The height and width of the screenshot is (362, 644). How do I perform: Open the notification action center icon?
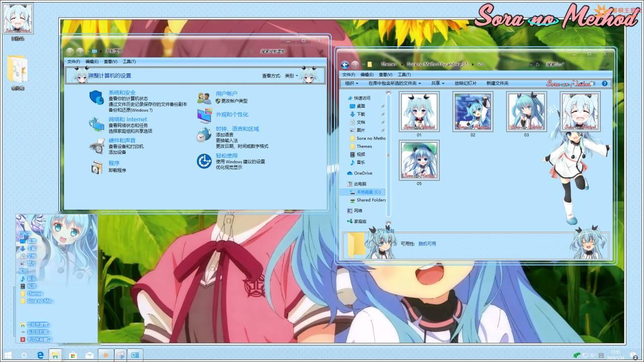[x=635, y=355]
